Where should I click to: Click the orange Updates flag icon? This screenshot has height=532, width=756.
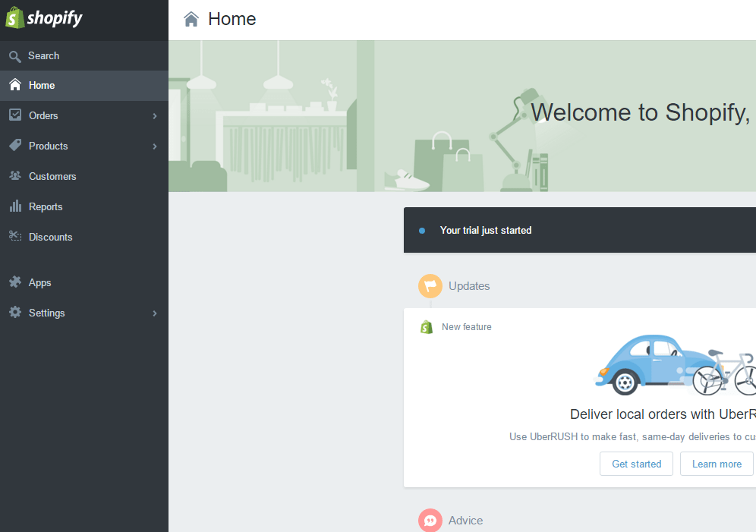[430, 286]
